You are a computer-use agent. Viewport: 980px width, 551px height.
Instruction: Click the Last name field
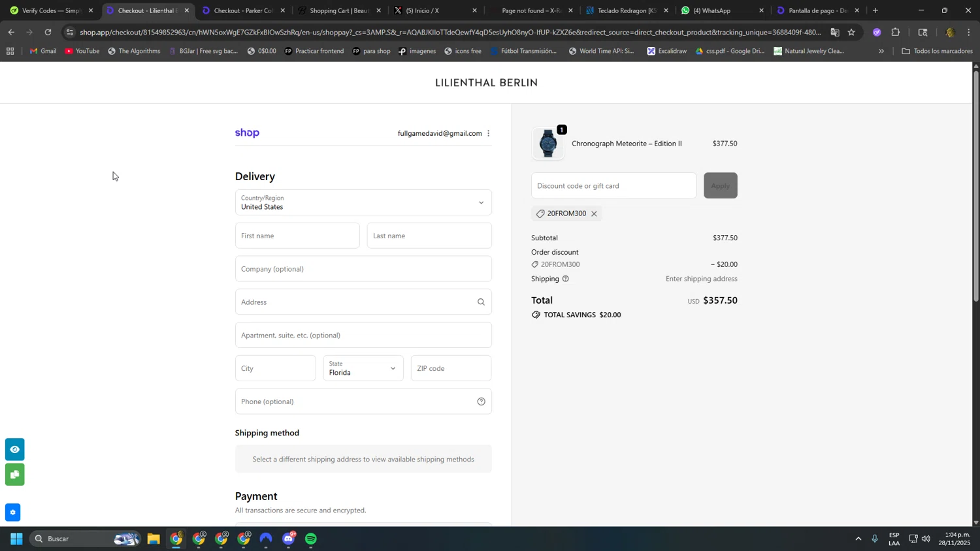[x=429, y=236]
